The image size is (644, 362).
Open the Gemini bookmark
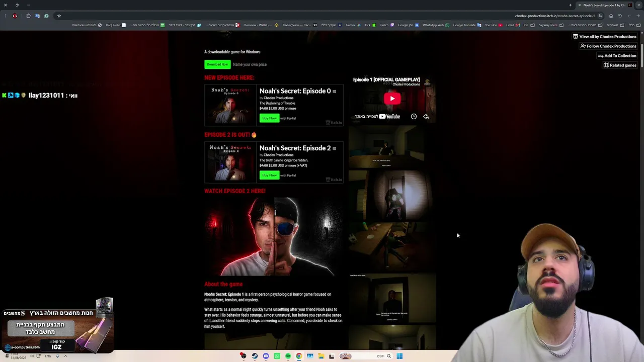(353, 25)
